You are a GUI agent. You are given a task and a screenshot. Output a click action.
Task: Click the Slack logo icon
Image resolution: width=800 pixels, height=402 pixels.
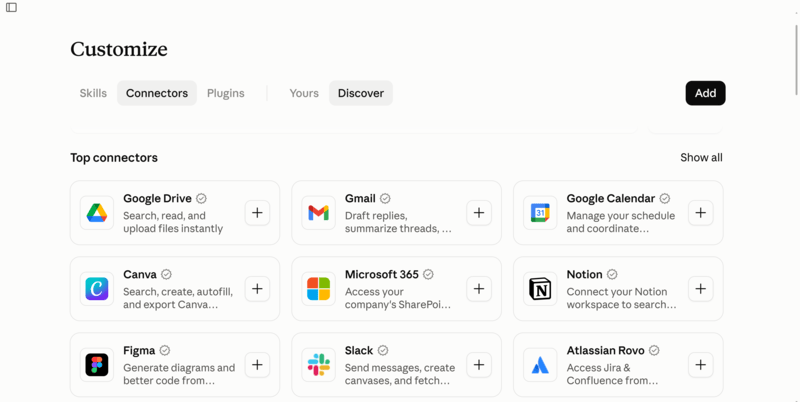click(x=318, y=365)
